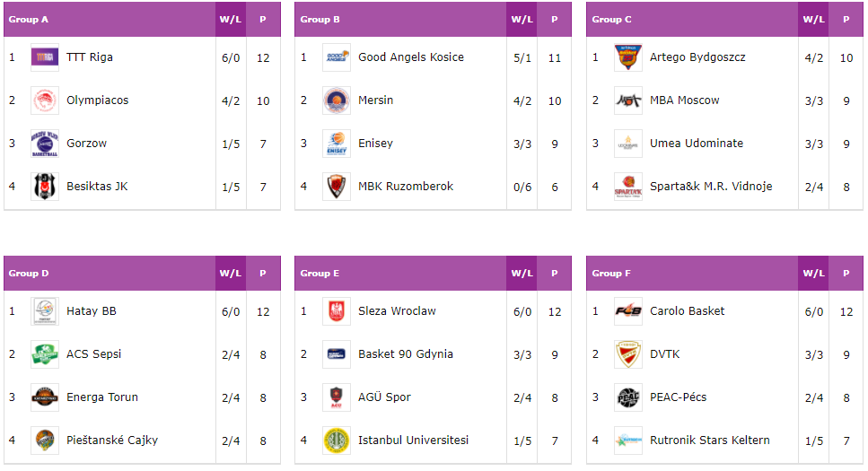Click the Besiktas JK eagle logo
The width and height of the screenshot is (868, 471).
click(x=45, y=187)
